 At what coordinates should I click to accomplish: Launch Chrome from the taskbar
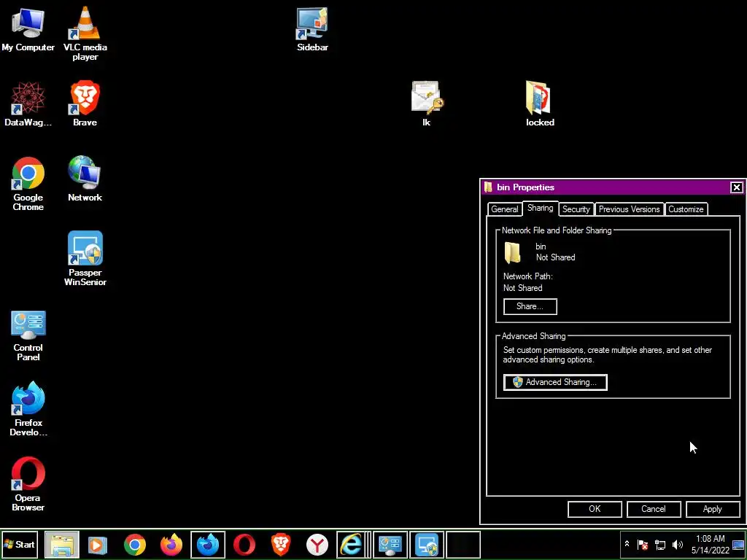point(135,544)
